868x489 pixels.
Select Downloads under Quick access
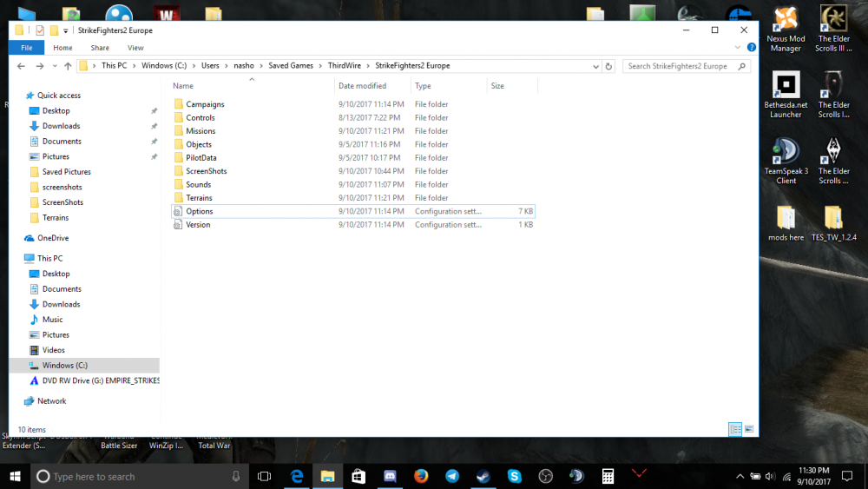click(61, 126)
